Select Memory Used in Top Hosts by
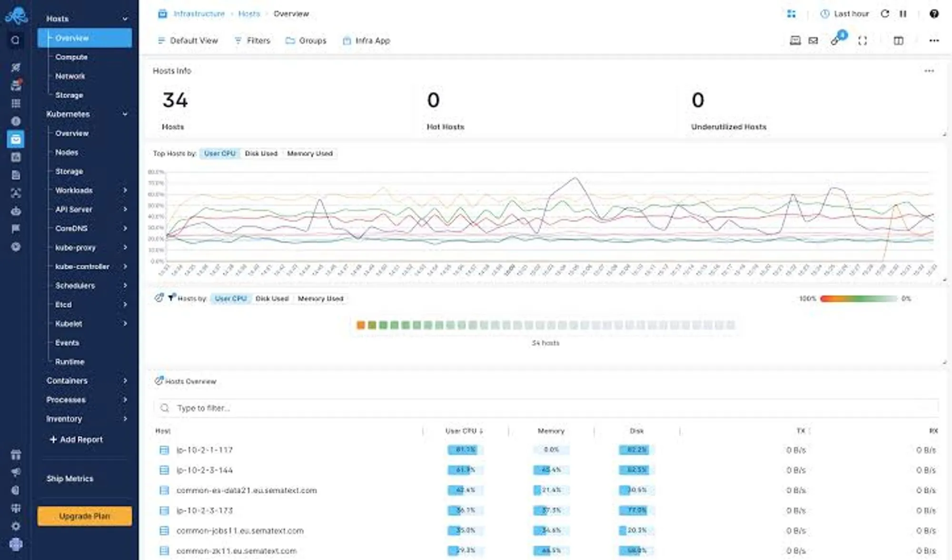Screen dimensions: 952x560 tap(310, 154)
